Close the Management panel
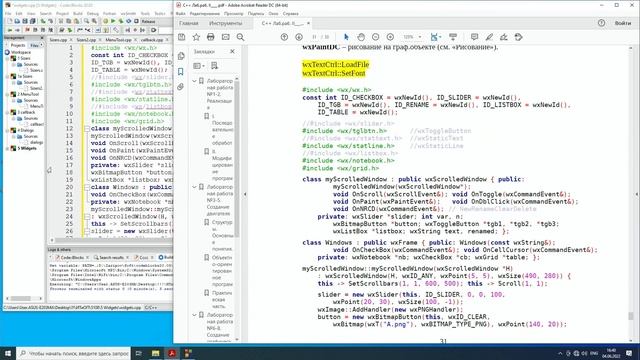The width and height of the screenshot is (640, 360). pos(42,38)
